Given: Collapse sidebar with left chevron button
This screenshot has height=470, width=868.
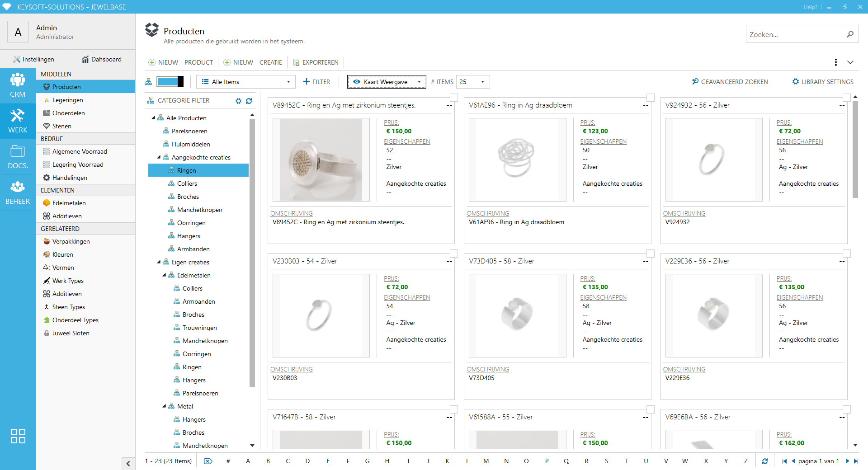Looking at the screenshot, I should tap(128, 463).
